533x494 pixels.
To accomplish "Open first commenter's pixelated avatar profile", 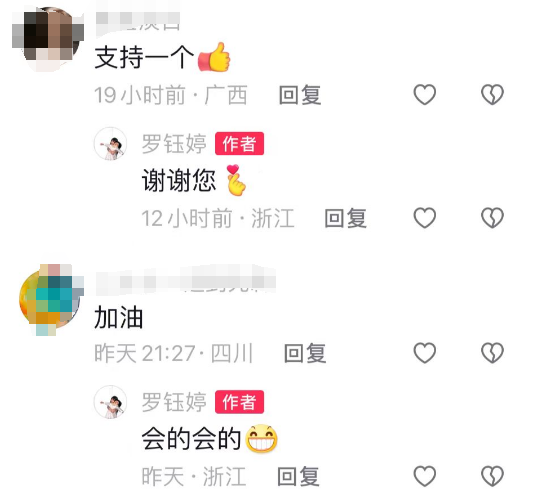I will point(48,39).
